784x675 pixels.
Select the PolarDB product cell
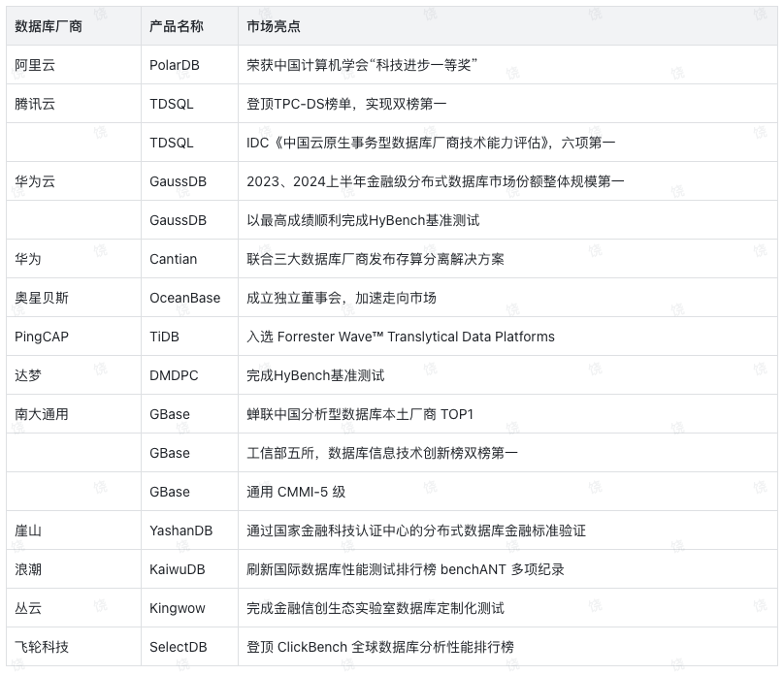coord(189,65)
